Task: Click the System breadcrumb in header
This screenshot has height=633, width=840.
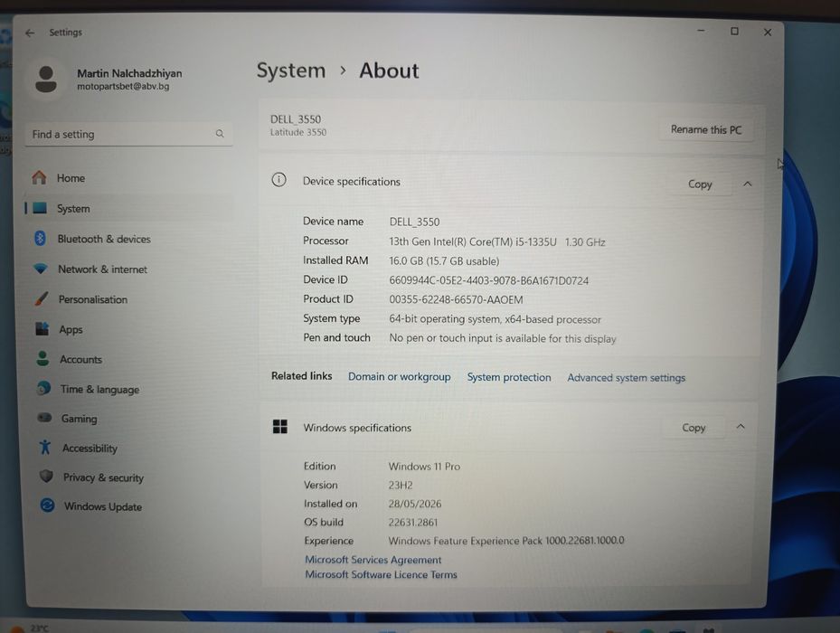Action: [291, 71]
